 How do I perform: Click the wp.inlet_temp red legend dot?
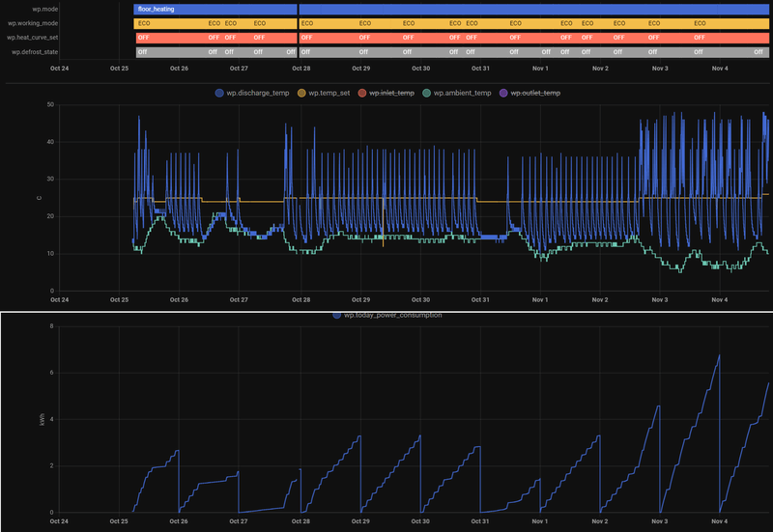361,93
